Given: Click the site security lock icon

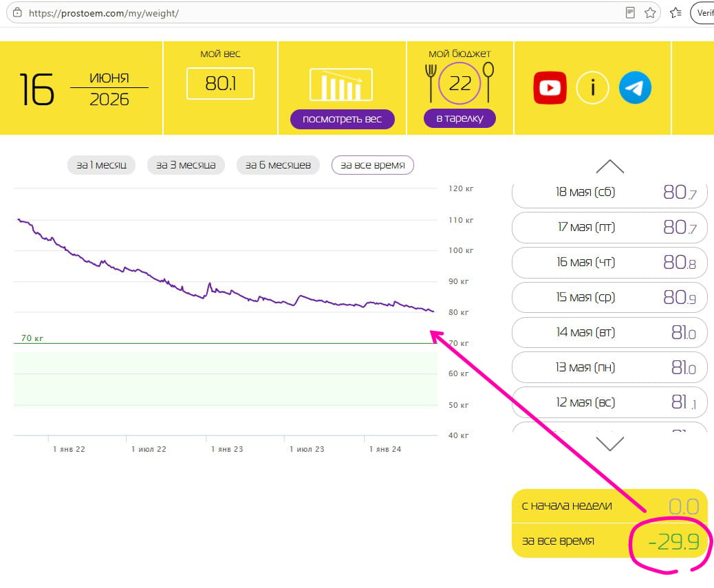Looking at the screenshot, I should [x=17, y=13].
